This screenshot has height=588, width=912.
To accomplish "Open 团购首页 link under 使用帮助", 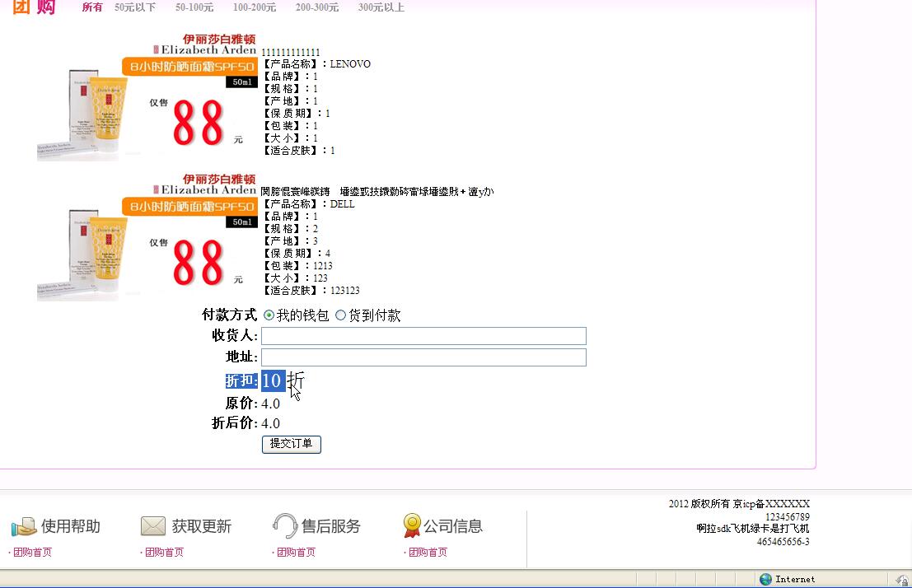I will pos(33,552).
